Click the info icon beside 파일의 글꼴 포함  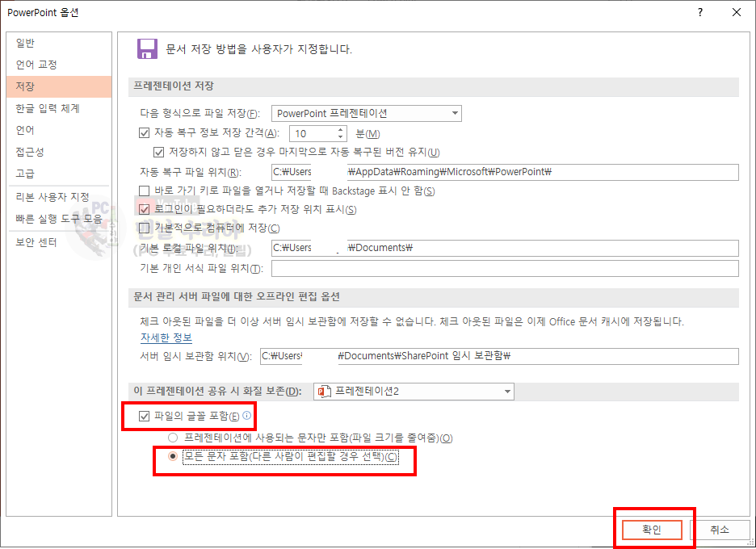tap(247, 415)
